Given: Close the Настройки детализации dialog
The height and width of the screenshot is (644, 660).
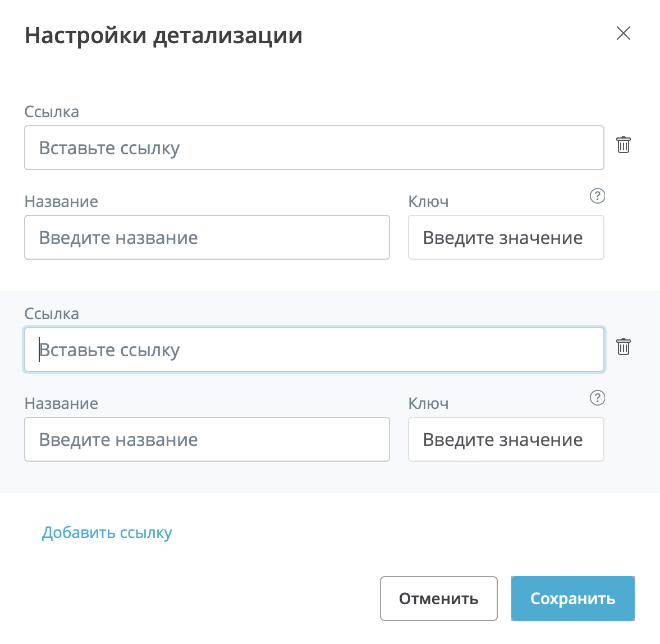Looking at the screenshot, I should tap(623, 34).
